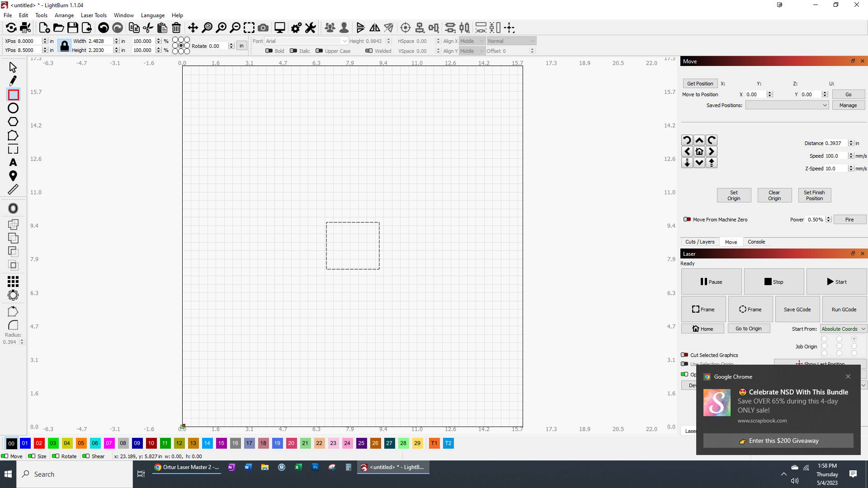The width and height of the screenshot is (868, 488).
Task: Select the Rectangle tool in toolbar
Action: pos(13,95)
